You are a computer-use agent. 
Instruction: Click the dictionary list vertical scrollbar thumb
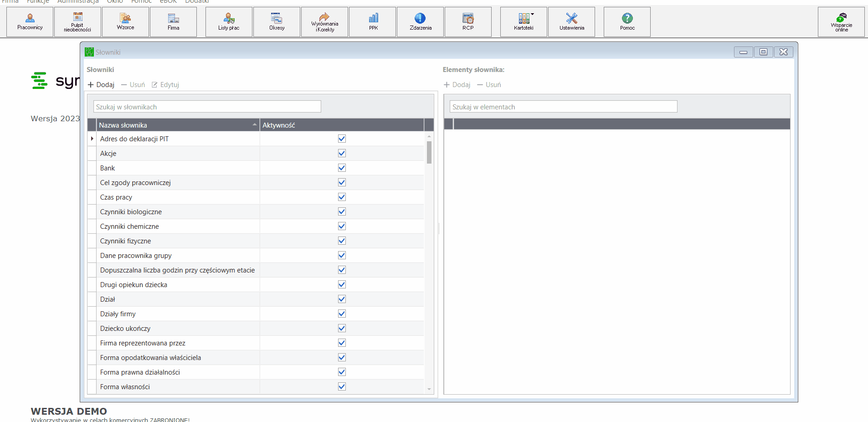pyautogui.click(x=429, y=152)
